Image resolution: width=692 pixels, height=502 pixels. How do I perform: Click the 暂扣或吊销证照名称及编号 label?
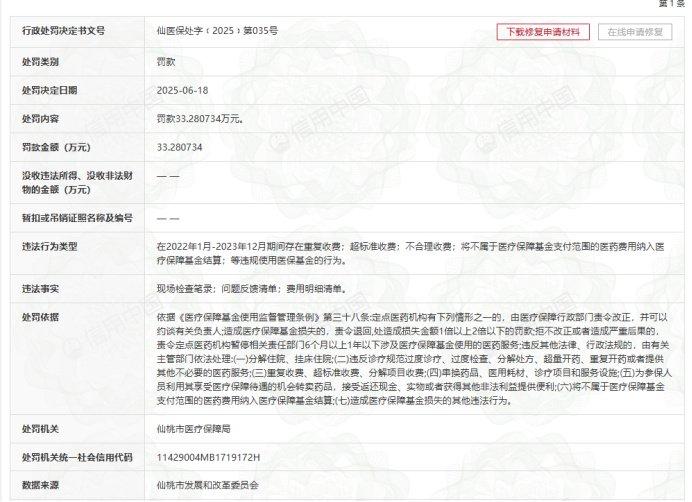tap(77, 218)
